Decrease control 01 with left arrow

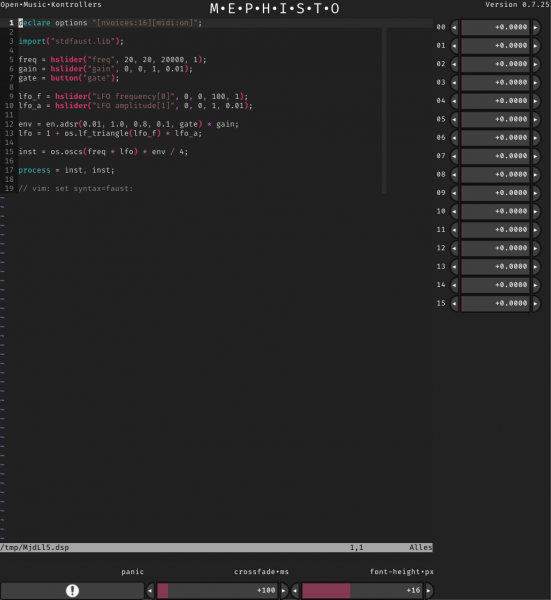point(454,46)
